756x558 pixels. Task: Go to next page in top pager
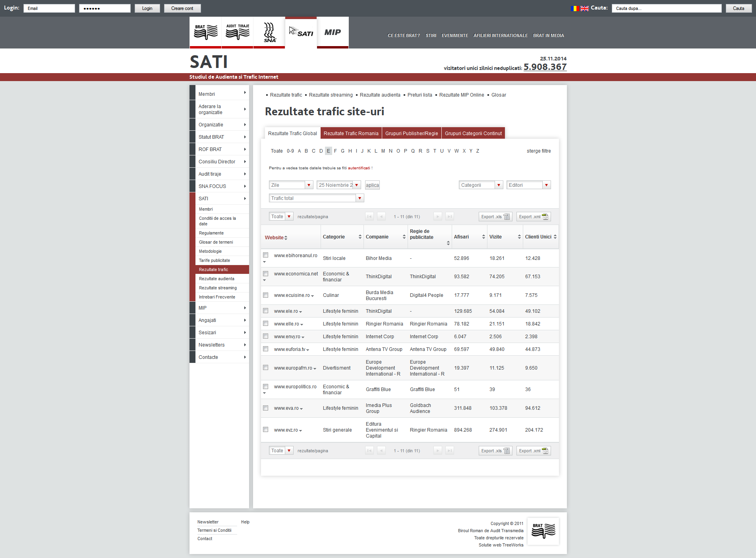438,217
